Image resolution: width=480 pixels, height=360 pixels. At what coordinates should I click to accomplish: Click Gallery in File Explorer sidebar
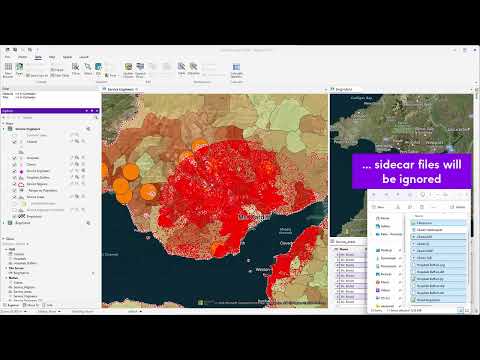383,226
